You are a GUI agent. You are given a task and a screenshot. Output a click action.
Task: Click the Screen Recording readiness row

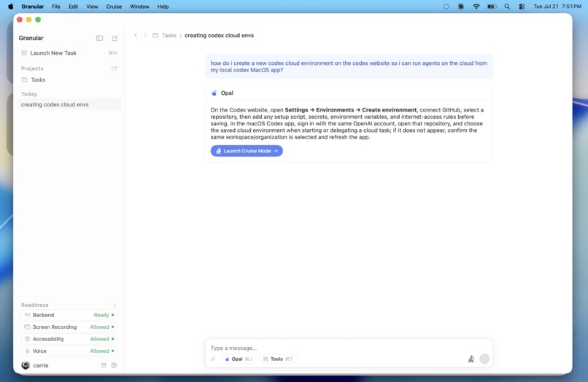(x=69, y=327)
